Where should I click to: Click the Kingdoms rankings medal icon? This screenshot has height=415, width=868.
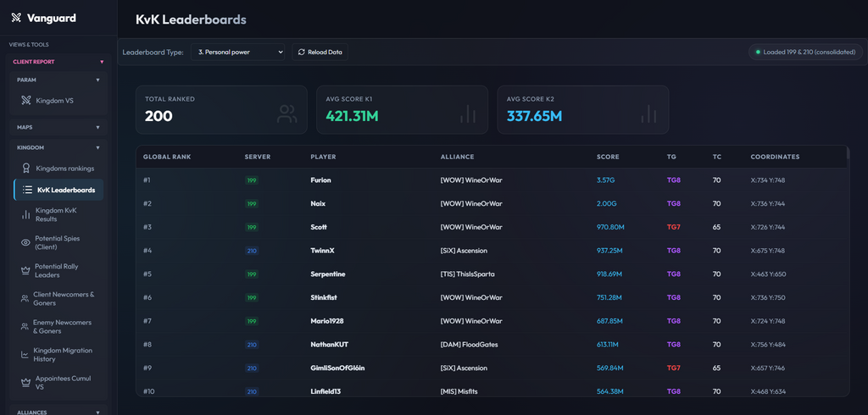tap(25, 169)
